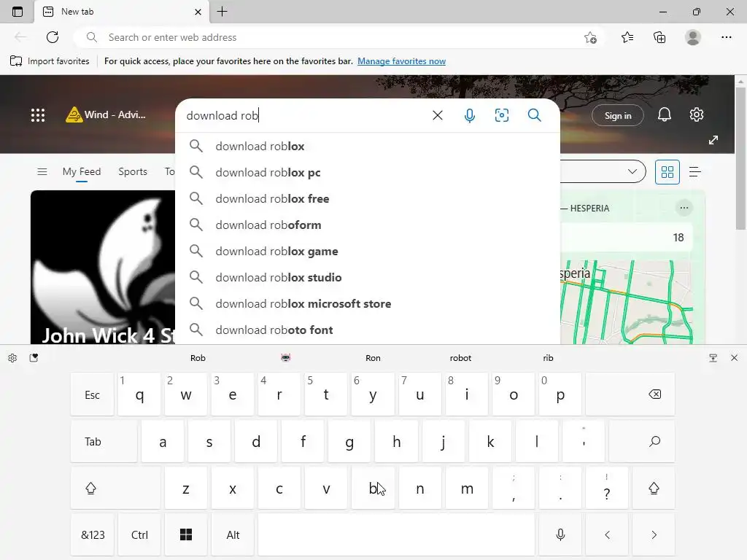Switch to list view layout

pyautogui.click(x=695, y=172)
